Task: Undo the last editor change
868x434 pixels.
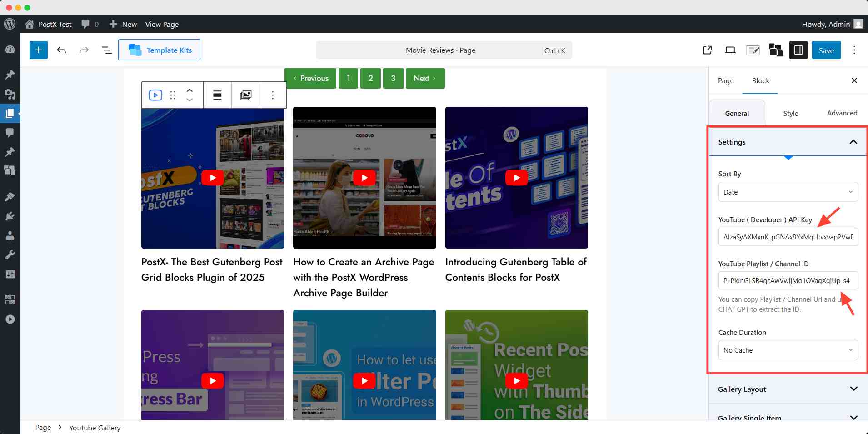Action: click(61, 50)
